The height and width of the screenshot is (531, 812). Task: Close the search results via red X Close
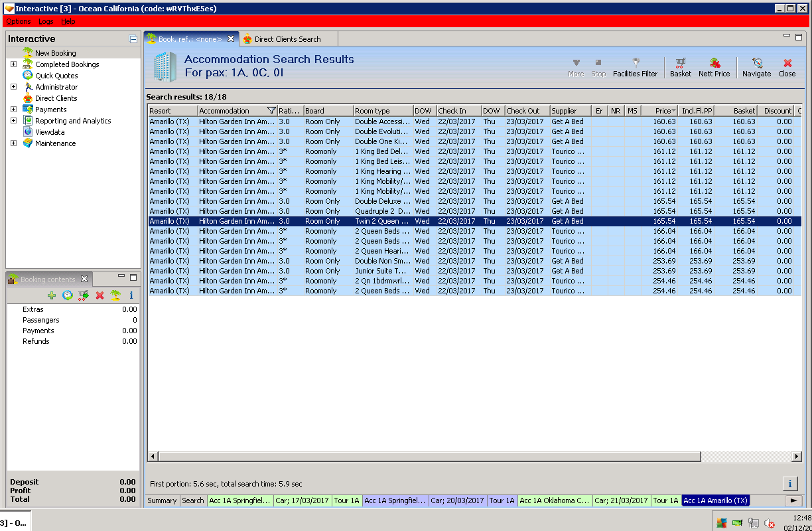(787, 67)
